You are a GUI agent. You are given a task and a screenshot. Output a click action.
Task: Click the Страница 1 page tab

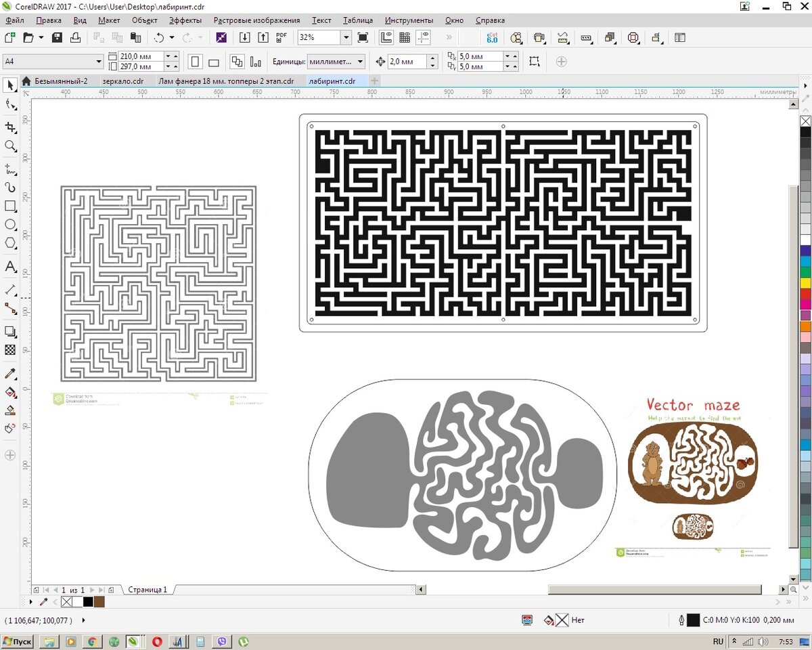[x=147, y=590]
